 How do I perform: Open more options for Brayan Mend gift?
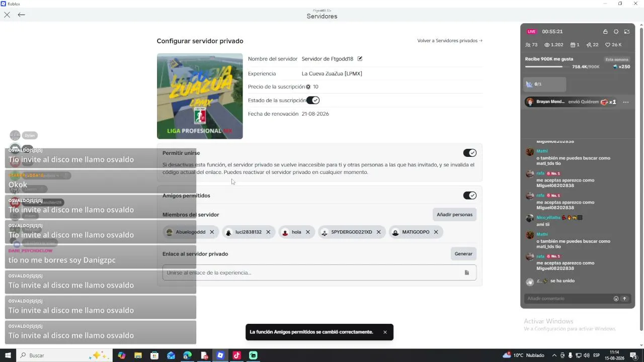(626, 102)
